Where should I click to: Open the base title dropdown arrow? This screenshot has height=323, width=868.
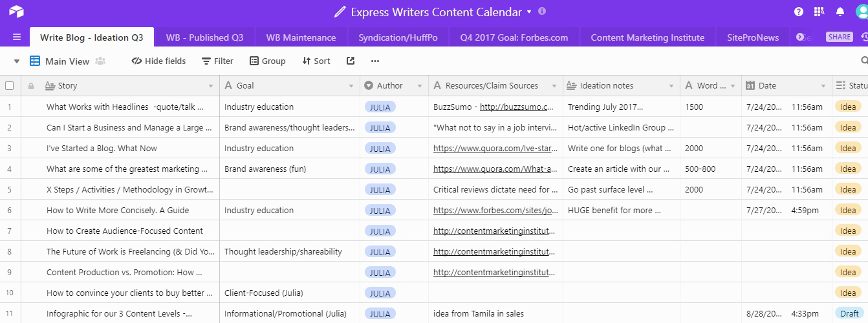529,12
